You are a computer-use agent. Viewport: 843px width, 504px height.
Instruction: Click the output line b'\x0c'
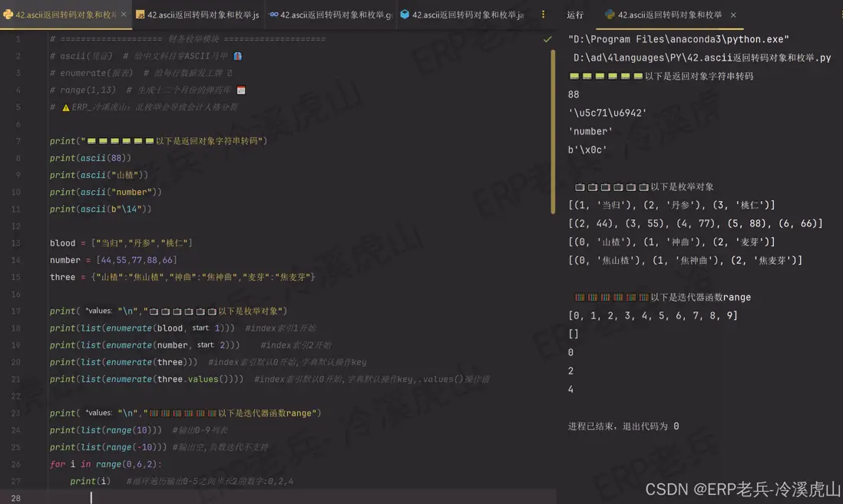pos(587,150)
